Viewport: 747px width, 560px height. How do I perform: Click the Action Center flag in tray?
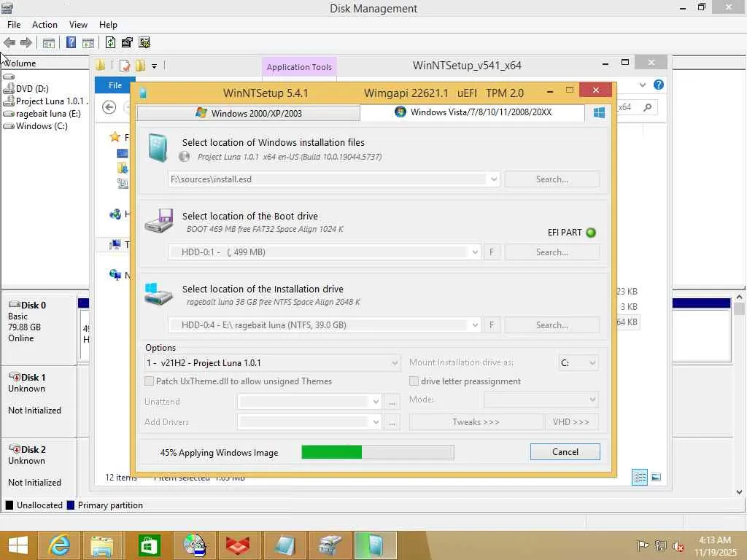coord(643,545)
